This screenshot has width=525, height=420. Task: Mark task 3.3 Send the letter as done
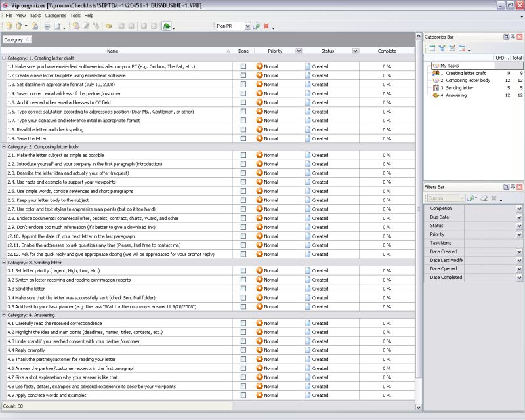click(243, 289)
